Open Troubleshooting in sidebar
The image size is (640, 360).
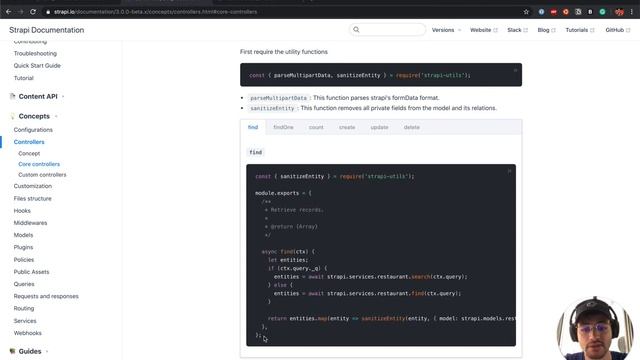(x=35, y=53)
